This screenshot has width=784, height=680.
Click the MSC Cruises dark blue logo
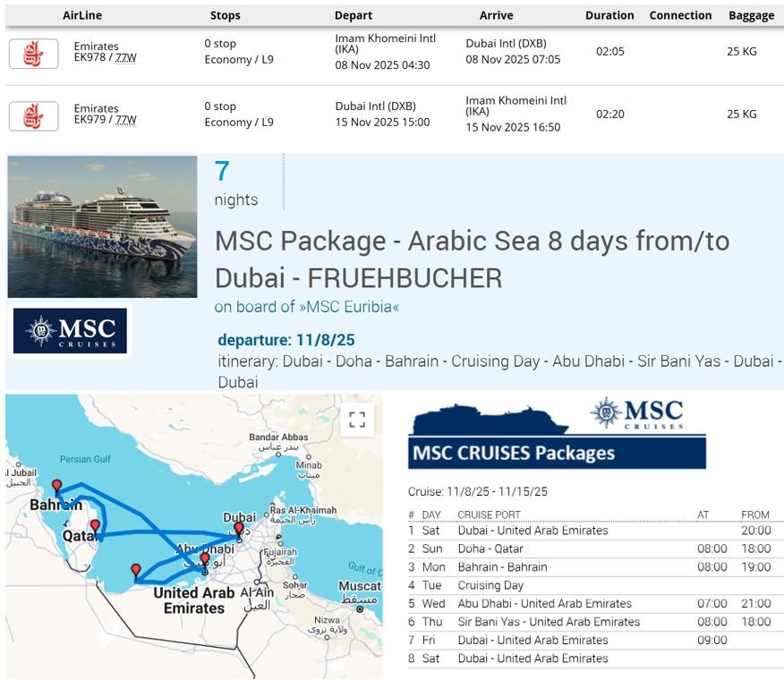click(70, 331)
